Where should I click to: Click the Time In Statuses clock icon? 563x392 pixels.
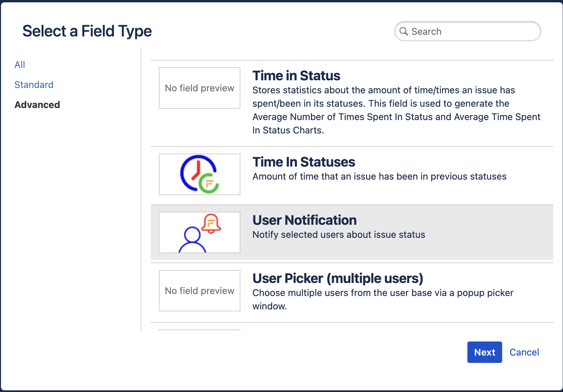tap(199, 174)
